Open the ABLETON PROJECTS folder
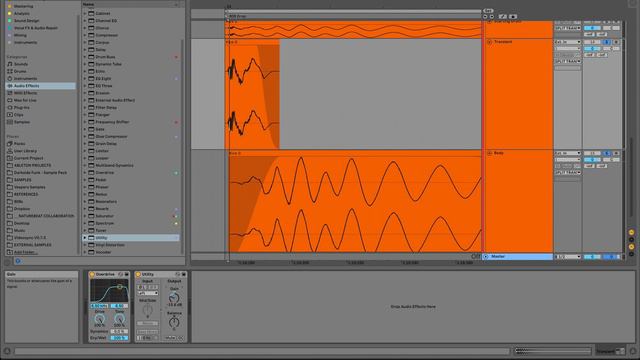Screen dimensions: 640x360 pyautogui.click(x=32, y=165)
